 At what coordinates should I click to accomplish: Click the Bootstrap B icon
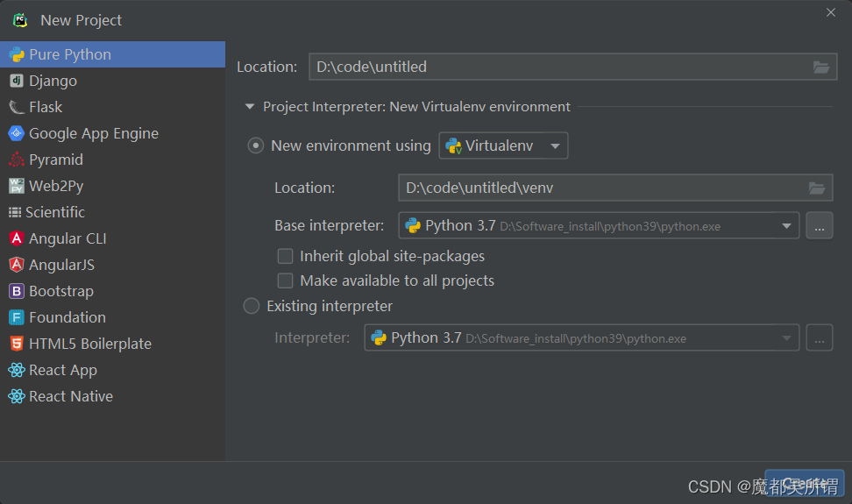click(17, 291)
